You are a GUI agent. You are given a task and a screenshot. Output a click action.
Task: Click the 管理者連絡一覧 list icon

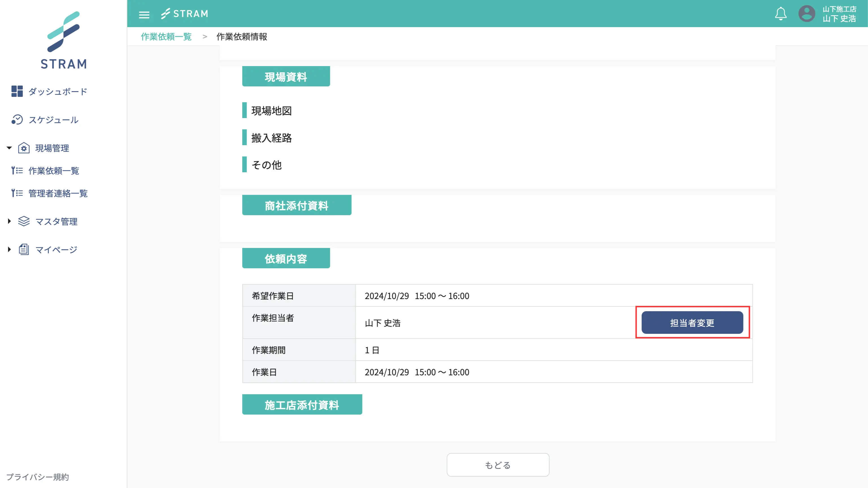17,193
